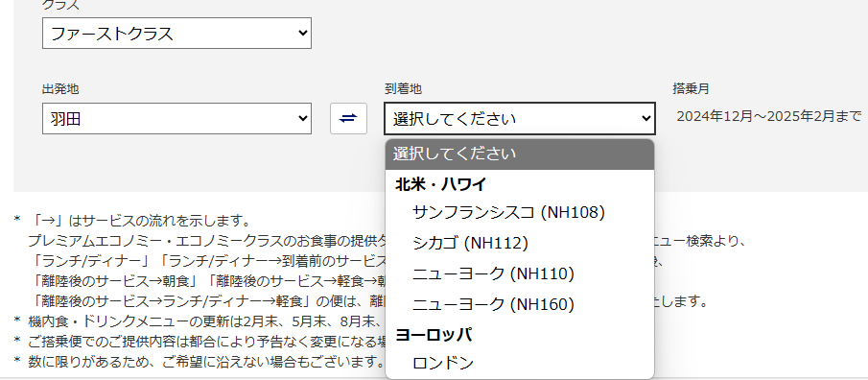Click the 到着地 field label
This screenshot has height=380, width=868.
click(x=403, y=88)
